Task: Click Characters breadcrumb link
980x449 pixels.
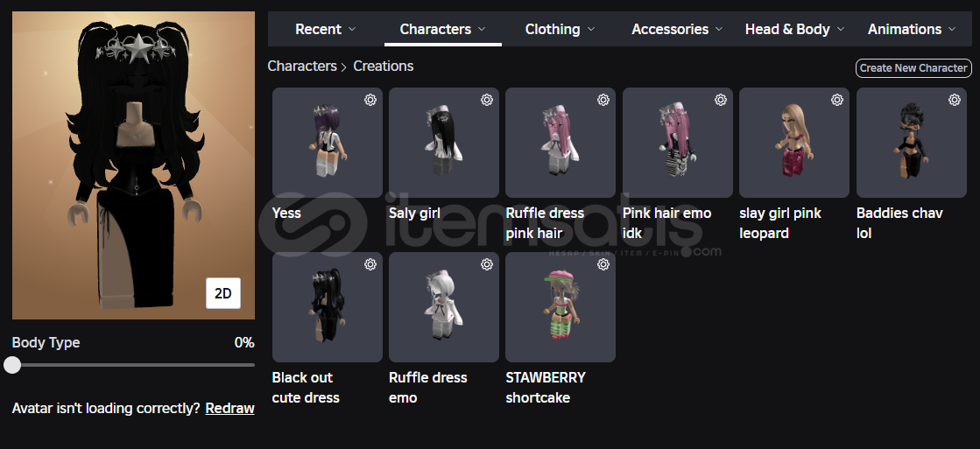Action: pos(302,67)
